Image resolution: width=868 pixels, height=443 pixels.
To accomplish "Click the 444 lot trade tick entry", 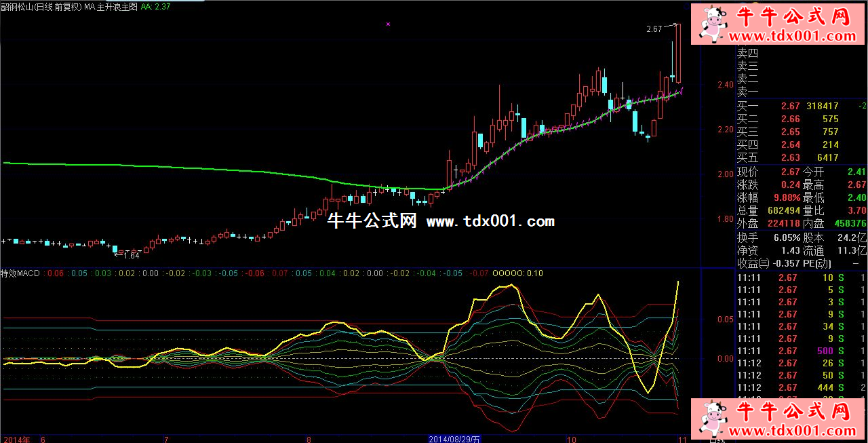I will [825, 387].
